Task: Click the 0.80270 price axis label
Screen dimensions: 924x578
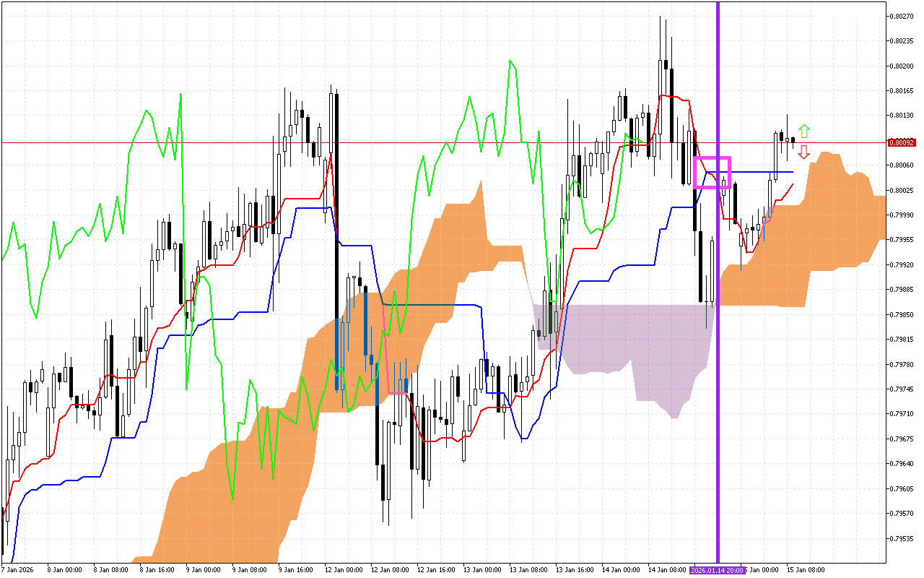Action: pos(901,16)
